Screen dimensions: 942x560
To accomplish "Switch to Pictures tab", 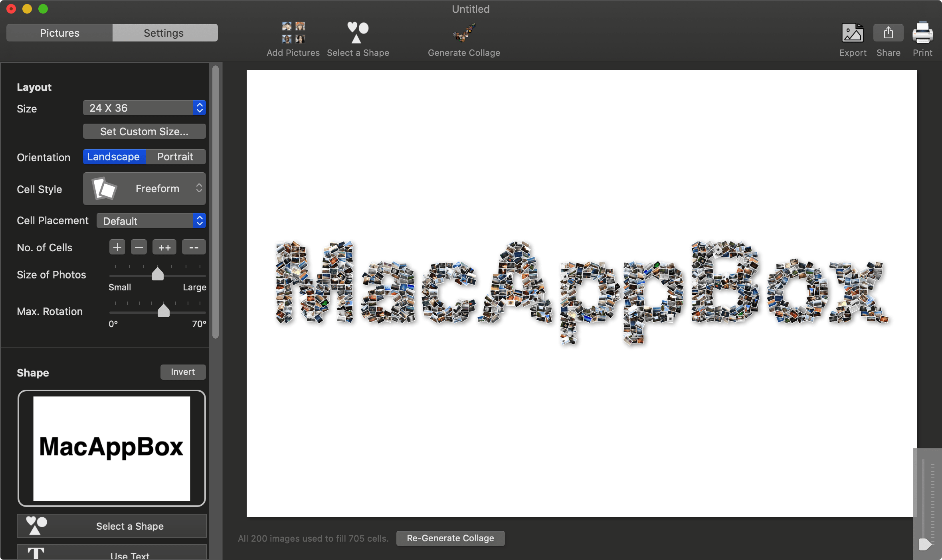I will pyautogui.click(x=59, y=33).
